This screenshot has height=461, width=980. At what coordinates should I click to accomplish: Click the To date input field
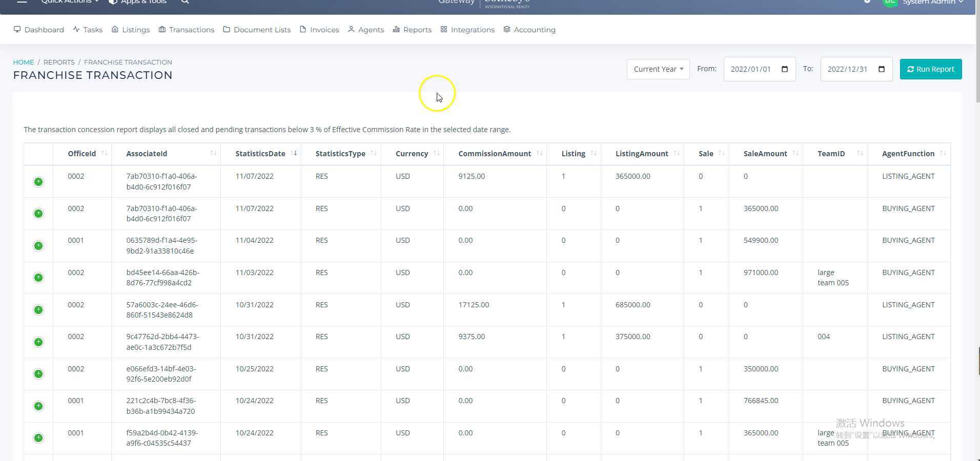coord(848,69)
